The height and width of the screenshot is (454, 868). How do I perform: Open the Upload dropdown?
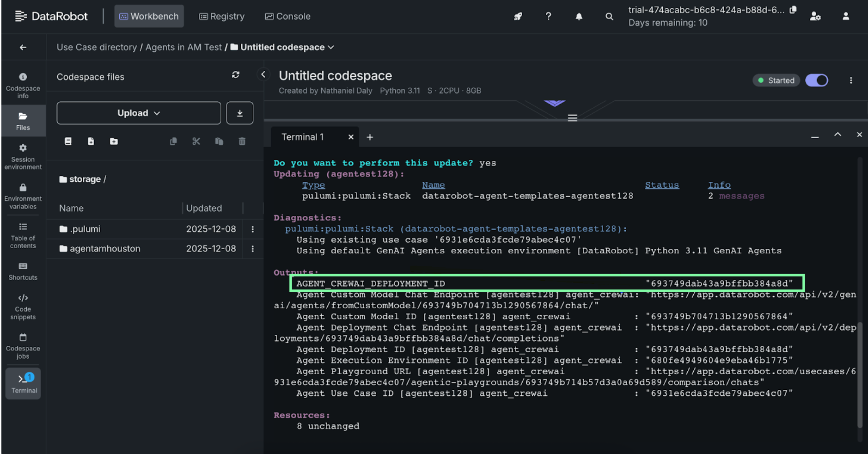139,113
